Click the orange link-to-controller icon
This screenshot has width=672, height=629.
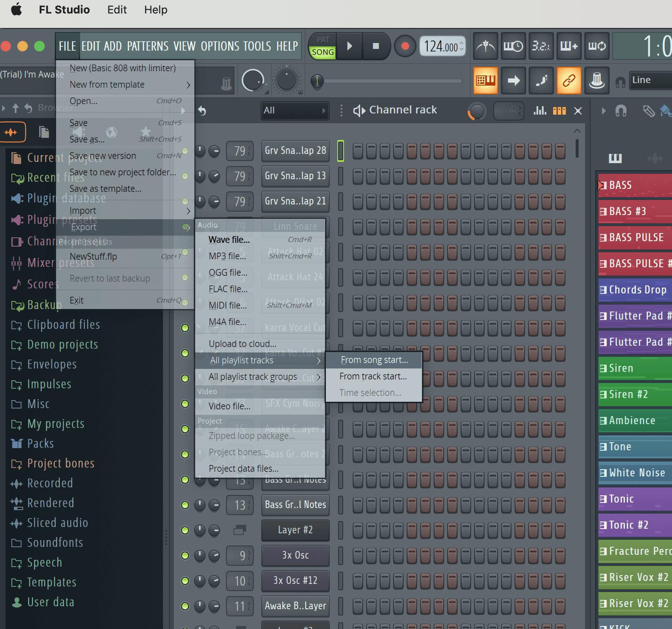[569, 80]
